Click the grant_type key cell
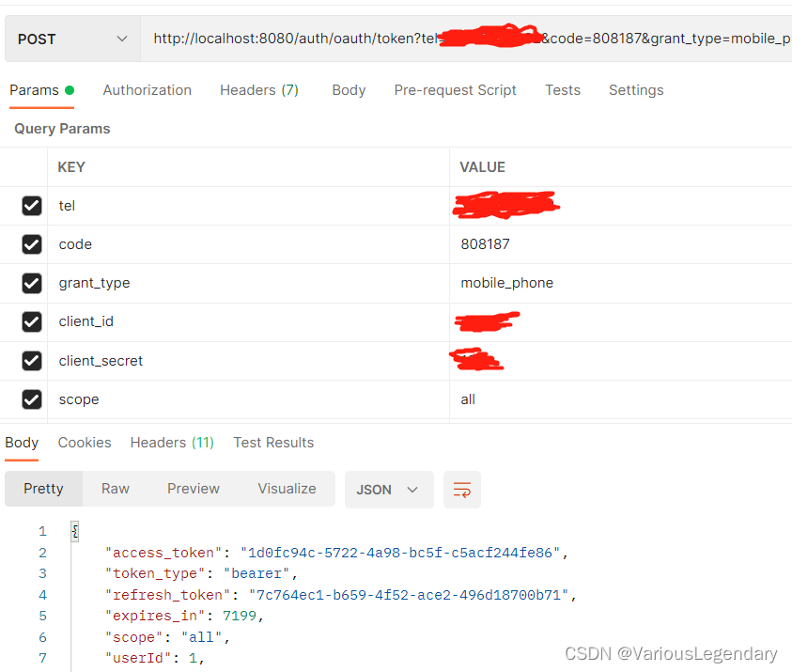This screenshot has width=792, height=672. (x=249, y=284)
